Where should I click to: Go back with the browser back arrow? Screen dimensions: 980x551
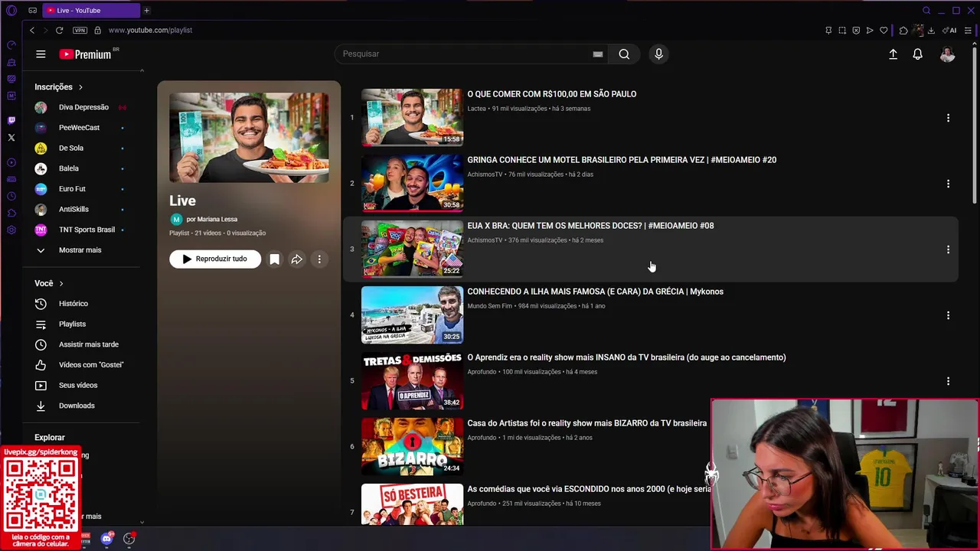[x=31, y=30]
